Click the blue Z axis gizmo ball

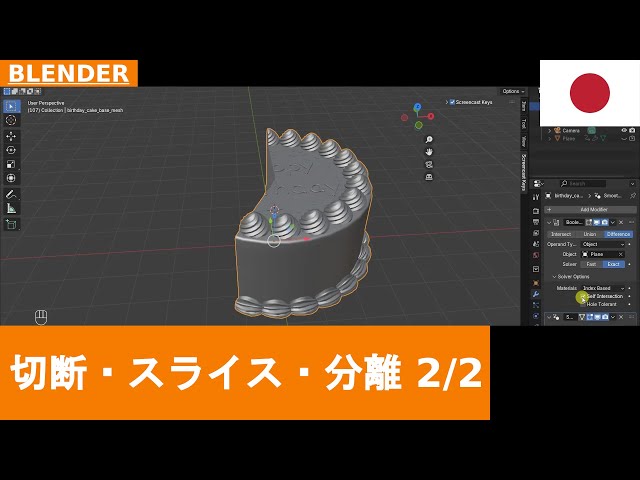pos(417,107)
